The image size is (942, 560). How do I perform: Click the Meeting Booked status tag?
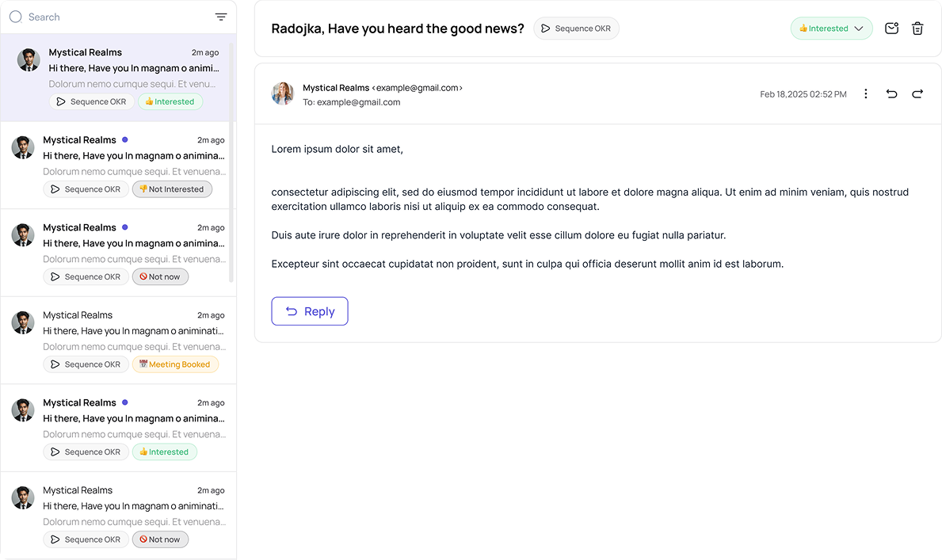pyautogui.click(x=175, y=364)
